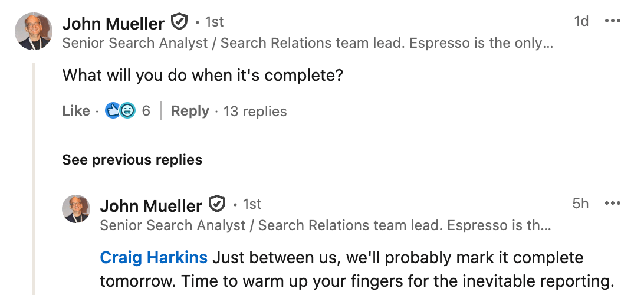Open three-dot menu on the 5h reply
The width and height of the screenshot is (644, 295).
613,204
